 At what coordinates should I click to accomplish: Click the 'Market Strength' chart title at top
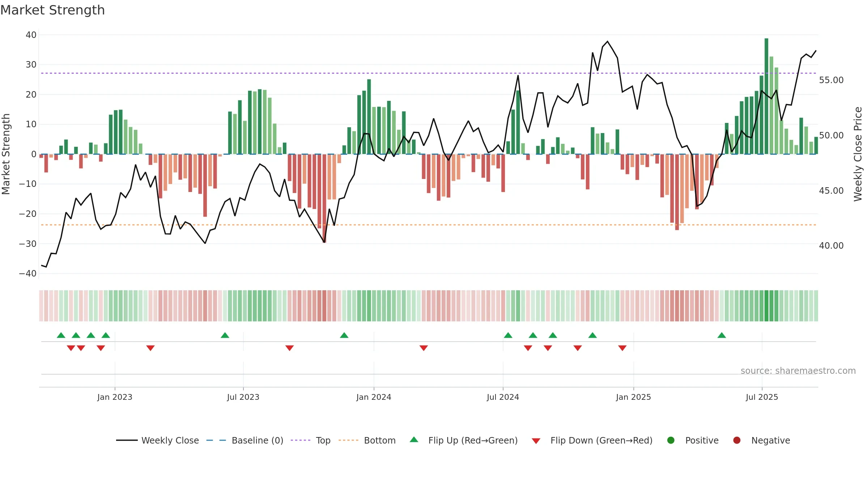coord(52,10)
